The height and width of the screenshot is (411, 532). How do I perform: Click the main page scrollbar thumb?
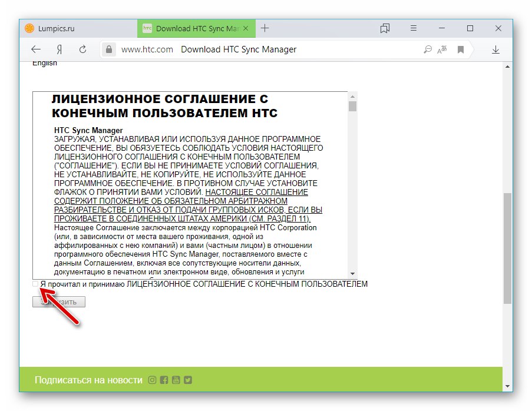coord(507,248)
